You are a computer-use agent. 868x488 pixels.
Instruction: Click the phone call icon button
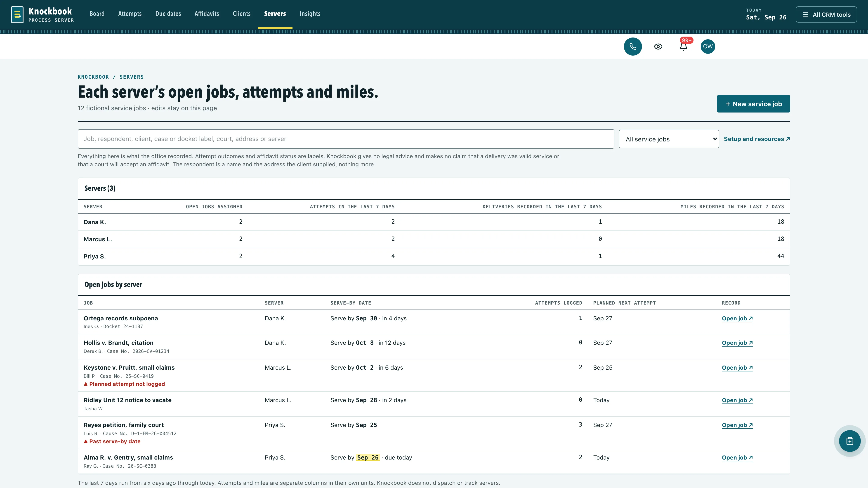632,47
